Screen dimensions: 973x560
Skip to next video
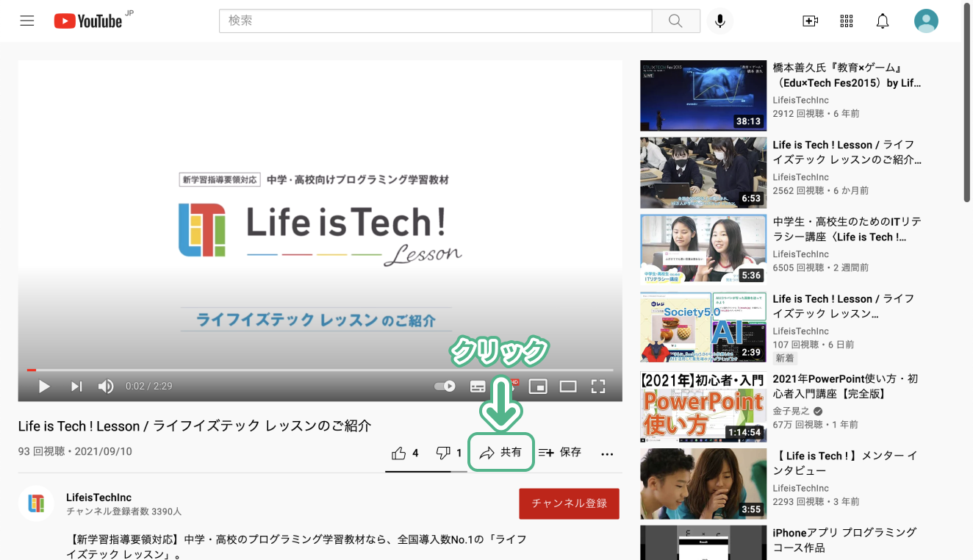tap(76, 386)
